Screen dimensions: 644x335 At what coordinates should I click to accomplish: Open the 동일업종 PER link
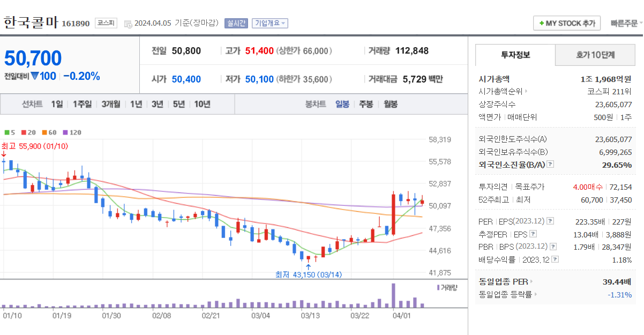[504, 282]
